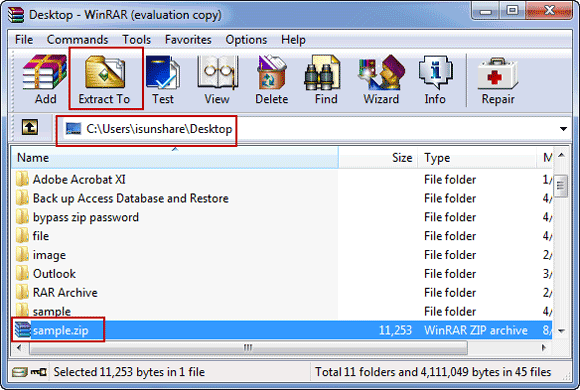Click the Outlook folder icon

22,273
